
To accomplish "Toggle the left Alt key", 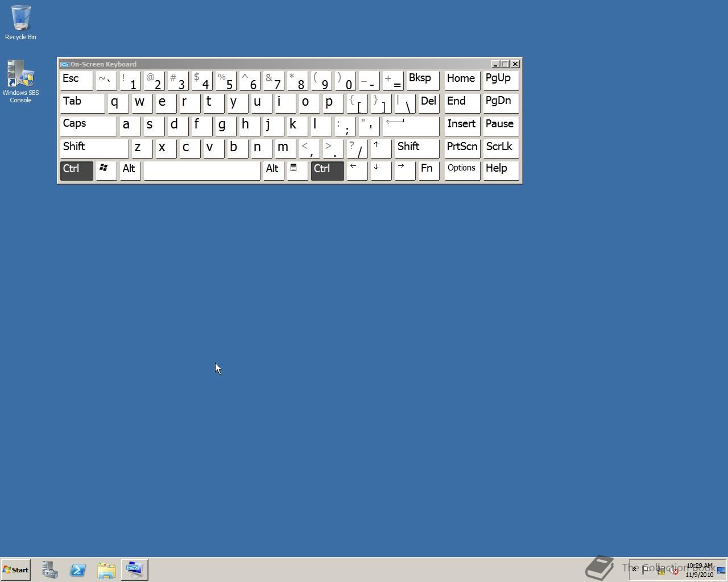I will coord(130,170).
